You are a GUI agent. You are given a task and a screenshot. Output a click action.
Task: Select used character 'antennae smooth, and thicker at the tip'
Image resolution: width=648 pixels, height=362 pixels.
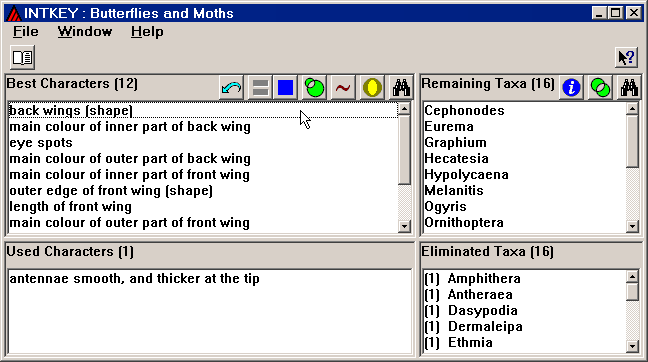tap(210, 279)
